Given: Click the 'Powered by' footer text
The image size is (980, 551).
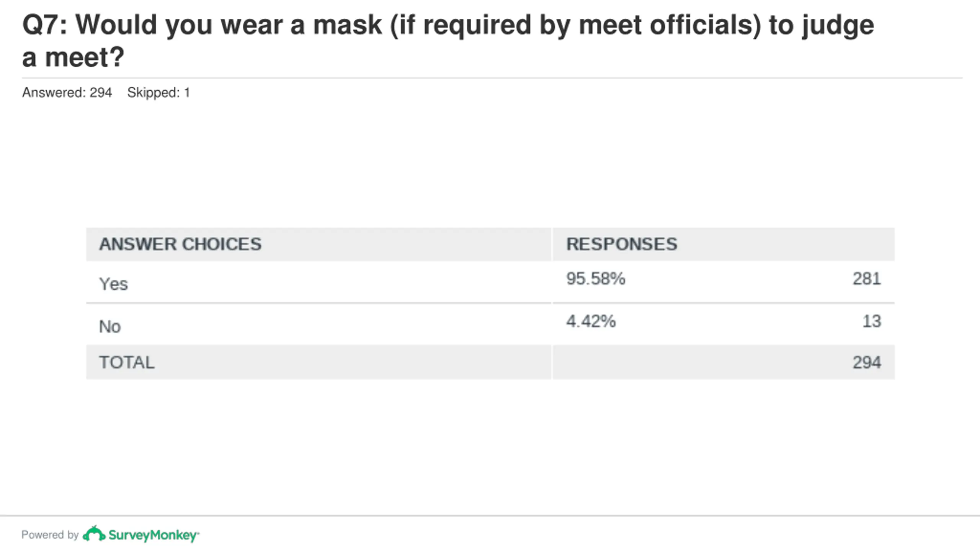Looking at the screenshot, I should pos(50,535).
